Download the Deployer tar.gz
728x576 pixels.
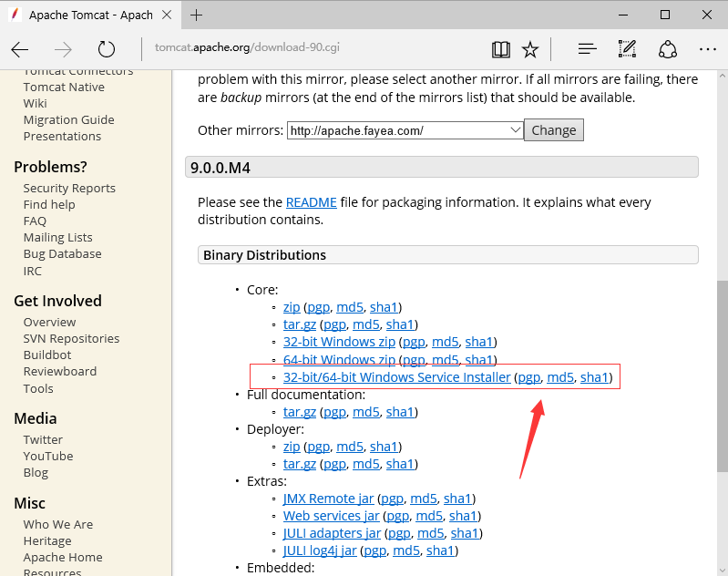coord(300,464)
